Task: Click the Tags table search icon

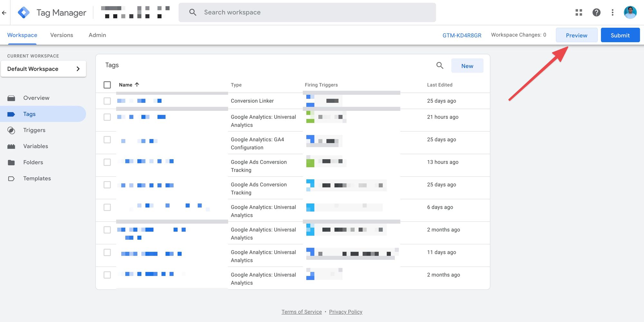Action: click(440, 65)
